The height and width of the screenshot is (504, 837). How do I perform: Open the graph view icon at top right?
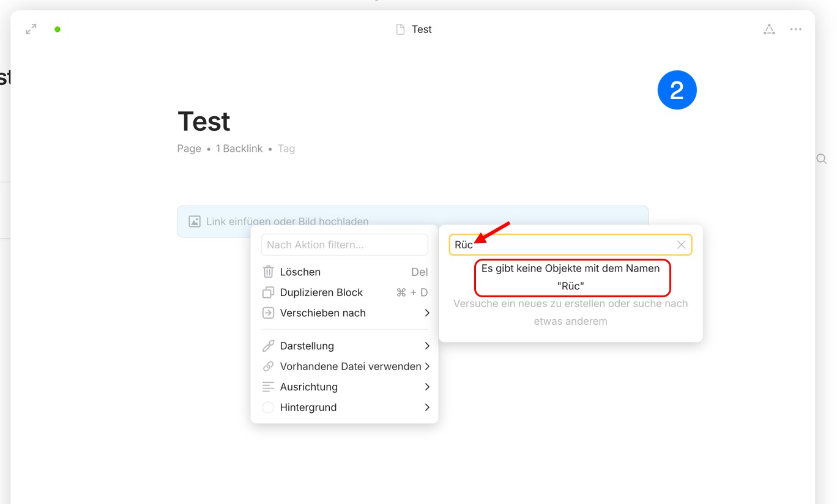pos(769,29)
